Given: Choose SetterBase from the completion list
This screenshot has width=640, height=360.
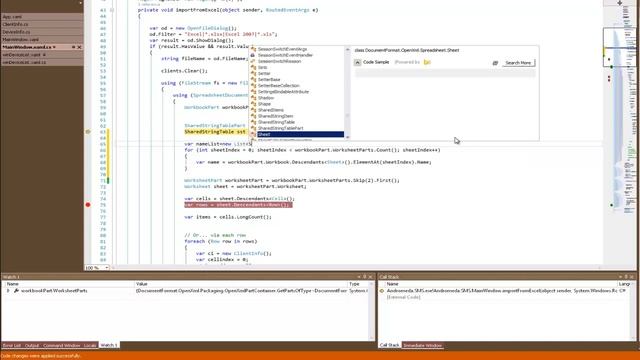Looking at the screenshot, I should click(x=269, y=80).
